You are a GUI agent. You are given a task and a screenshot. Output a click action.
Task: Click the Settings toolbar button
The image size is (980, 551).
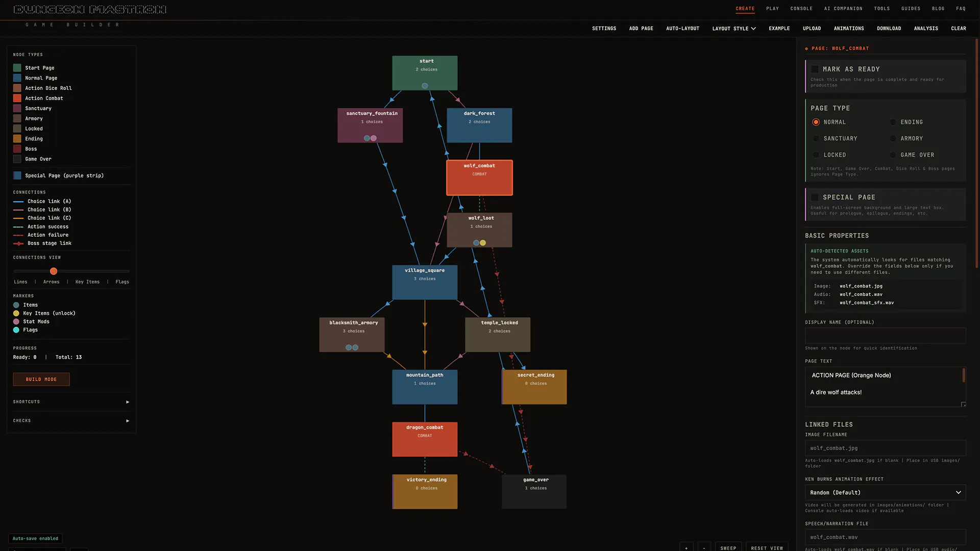tap(604, 29)
